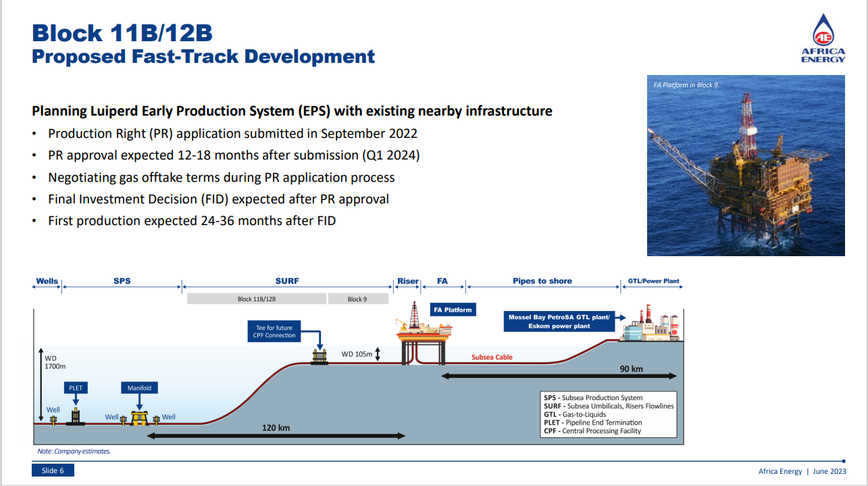Select the well icon right of the manifold
This screenshot has width=868, height=486.
[x=156, y=419]
